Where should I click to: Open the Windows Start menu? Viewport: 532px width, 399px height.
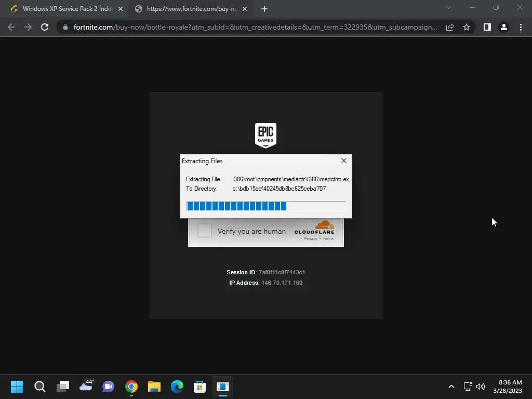pyautogui.click(x=17, y=387)
